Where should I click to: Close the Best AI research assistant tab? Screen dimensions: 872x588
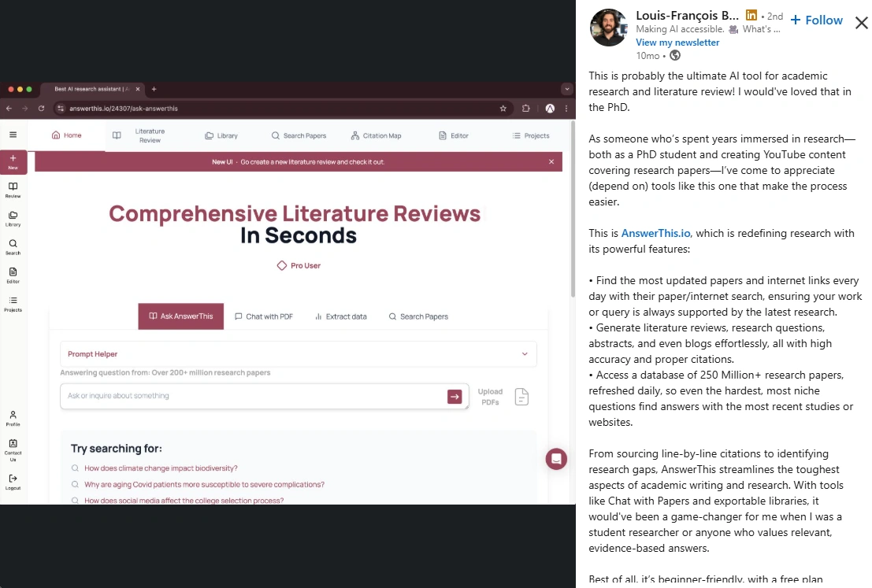click(138, 89)
